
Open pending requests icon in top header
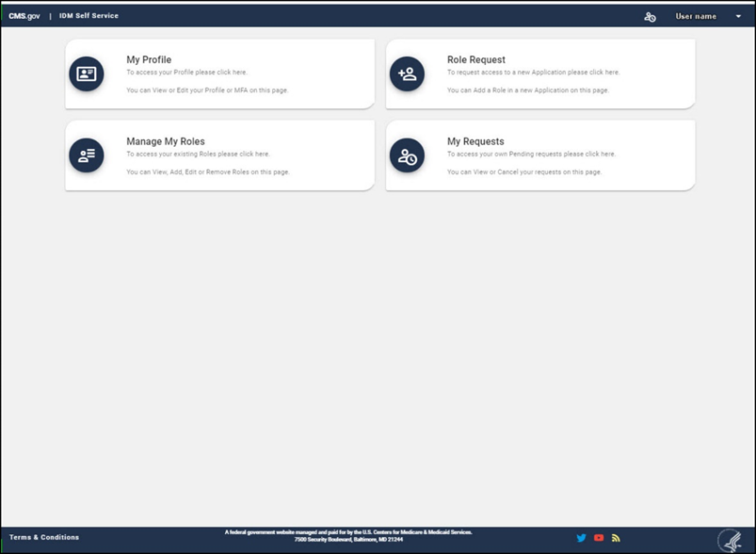[650, 17]
